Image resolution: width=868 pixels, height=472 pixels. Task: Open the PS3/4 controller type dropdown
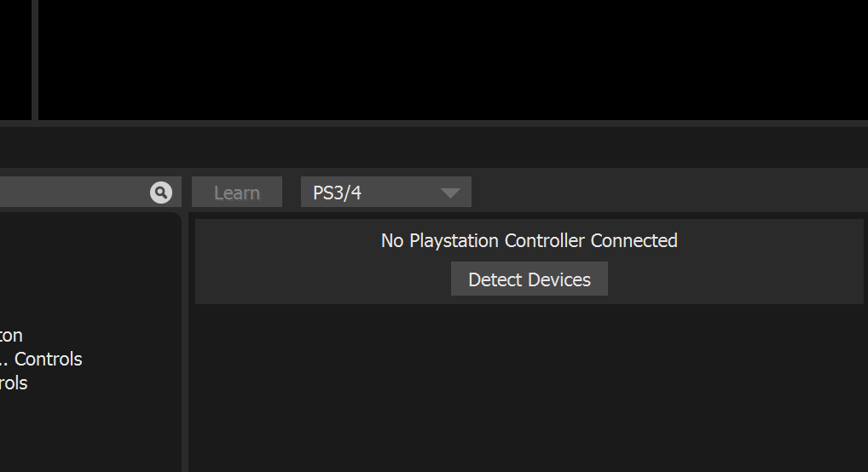click(386, 192)
